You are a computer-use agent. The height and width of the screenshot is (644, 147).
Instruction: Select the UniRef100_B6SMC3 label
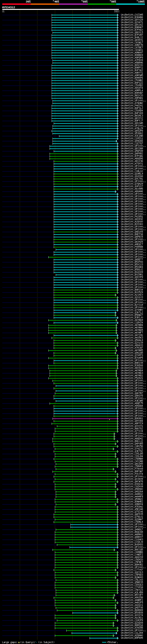(x=132, y=116)
